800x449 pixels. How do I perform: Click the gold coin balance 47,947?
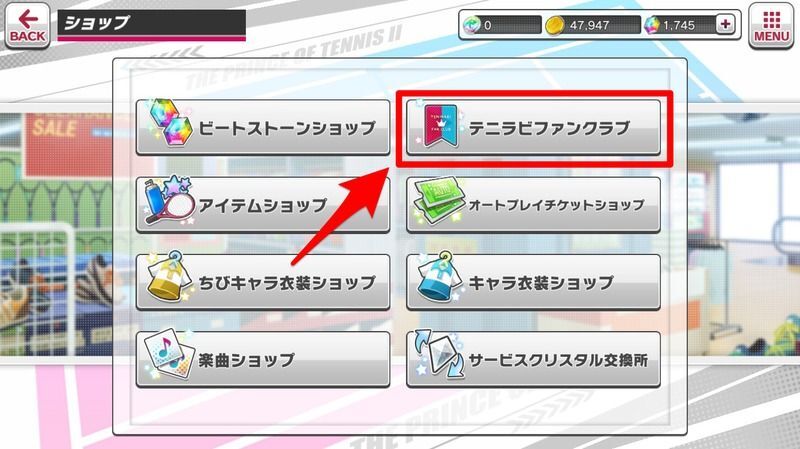(591, 24)
